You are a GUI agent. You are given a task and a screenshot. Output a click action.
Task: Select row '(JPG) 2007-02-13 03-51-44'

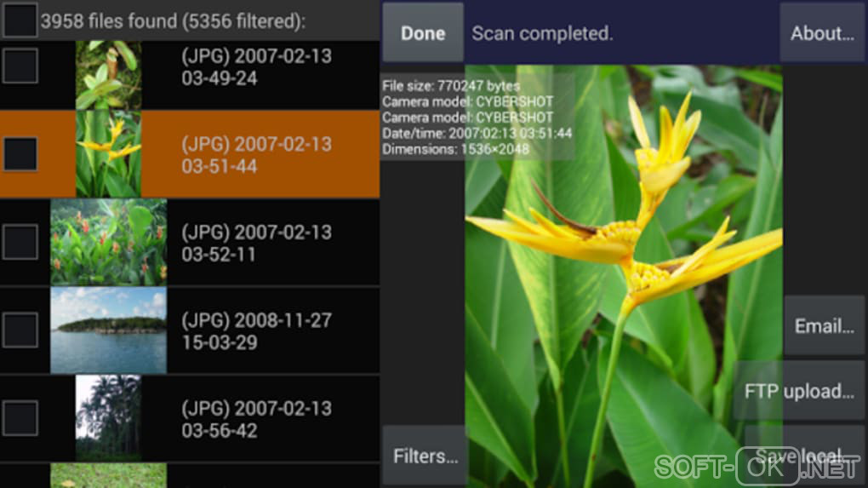pyautogui.click(x=190, y=153)
